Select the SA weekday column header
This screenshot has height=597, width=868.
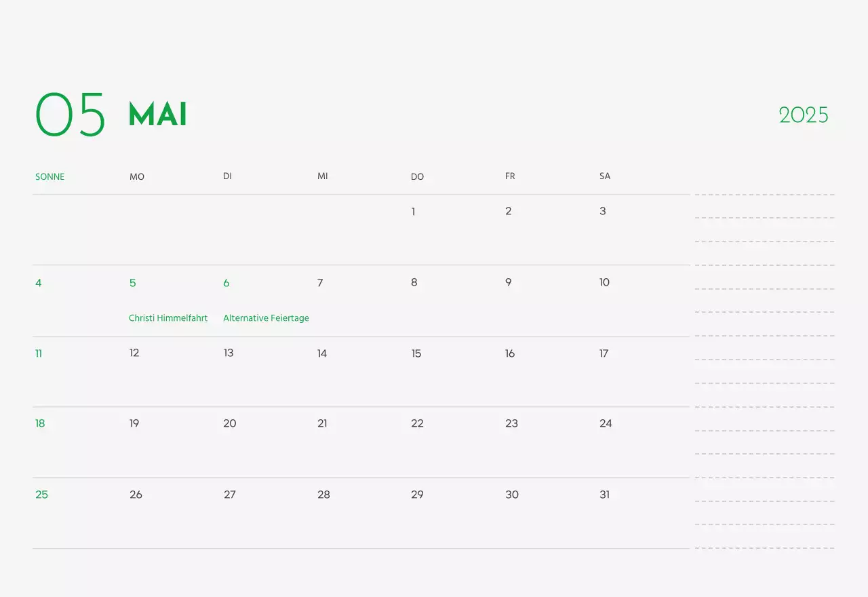[x=605, y=176]
